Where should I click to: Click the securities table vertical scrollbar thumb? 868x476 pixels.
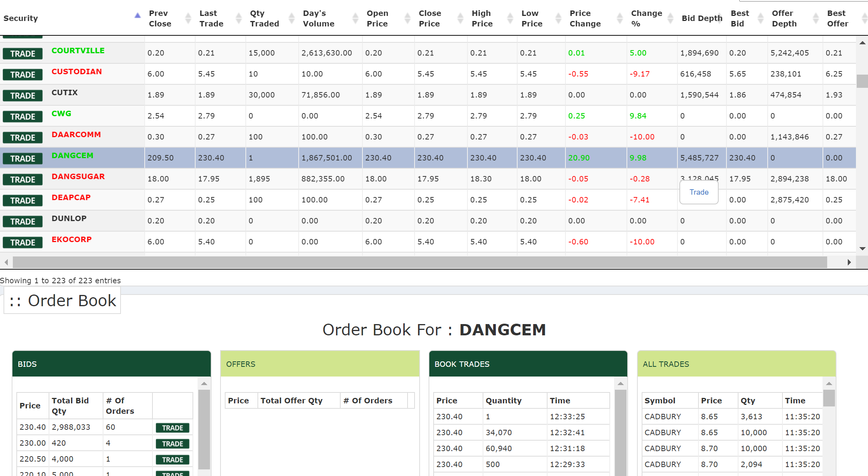(862, 81)
